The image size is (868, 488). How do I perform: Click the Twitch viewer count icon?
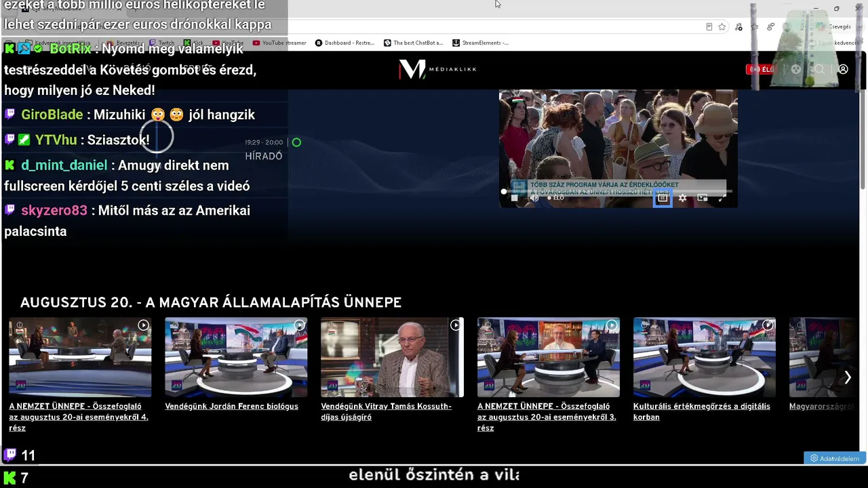[x=10, y=455]
